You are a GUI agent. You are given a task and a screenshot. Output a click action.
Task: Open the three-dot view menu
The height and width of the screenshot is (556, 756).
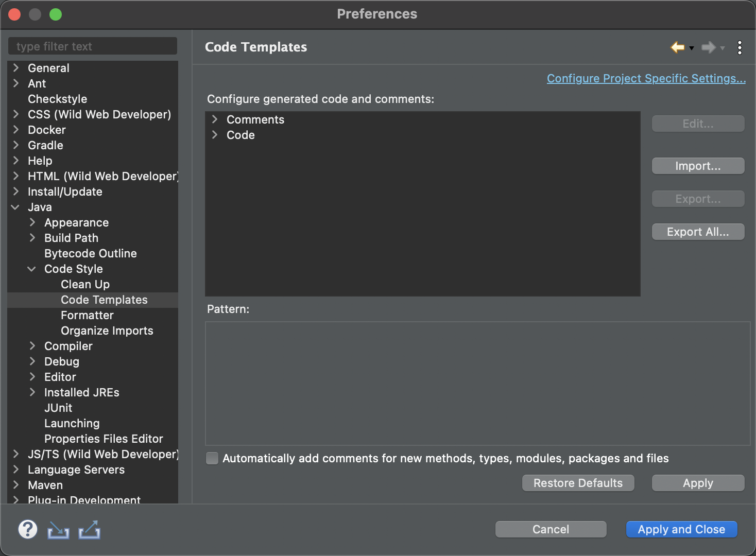click(x=740, y=47)
